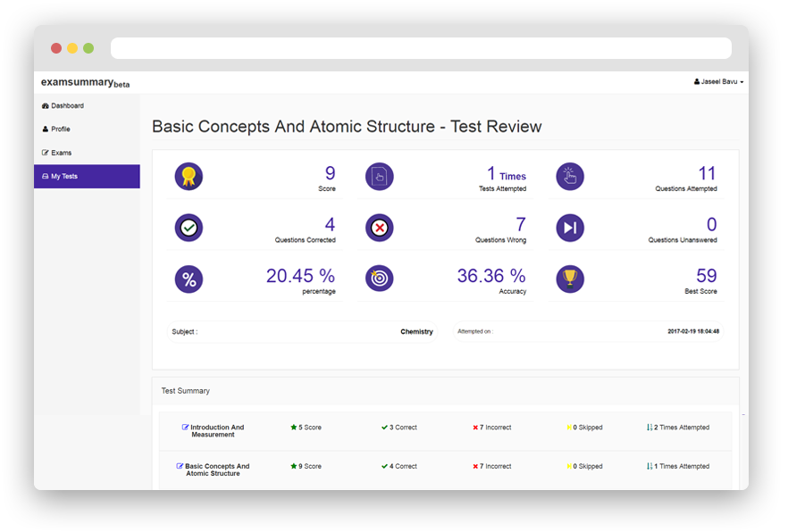Click the Questions Wrong red cross icon
Screen dimensions: 788x532
[380, 228]
